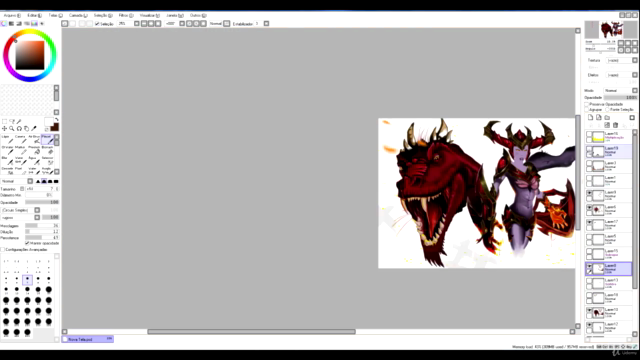The image size is (640, 360).
Task: Create a new layer in layers panel
Action: [591, 118]
